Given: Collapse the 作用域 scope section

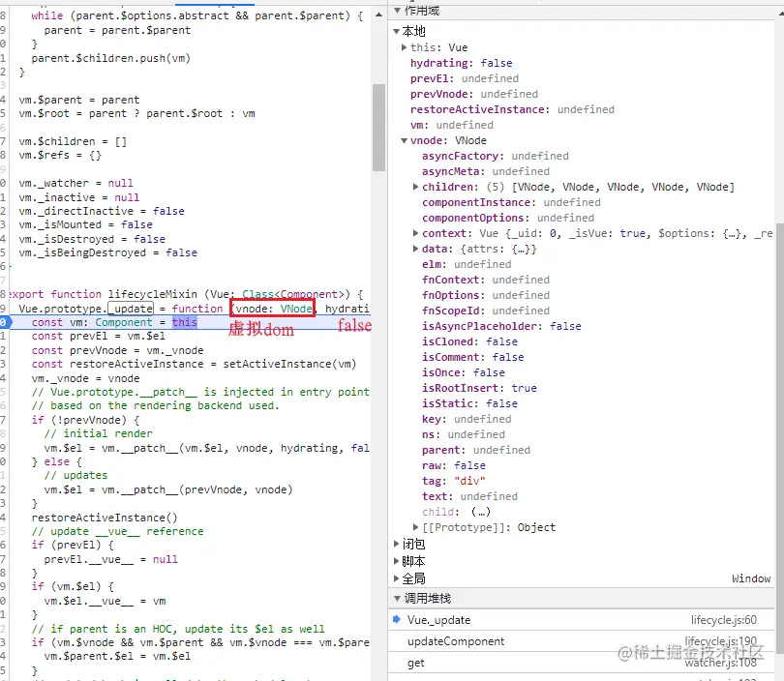Looking at the screenshot, I should click(397, 11).
